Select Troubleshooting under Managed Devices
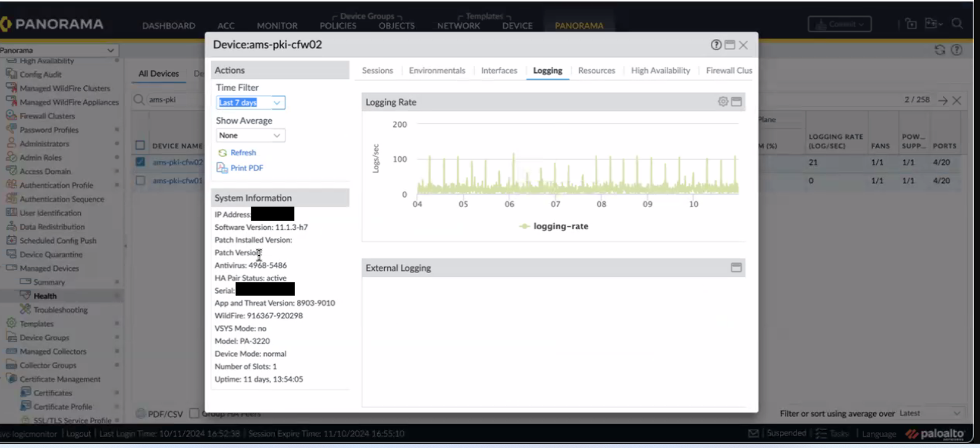The width and height of the screenshot is (980, 448). 60,310
